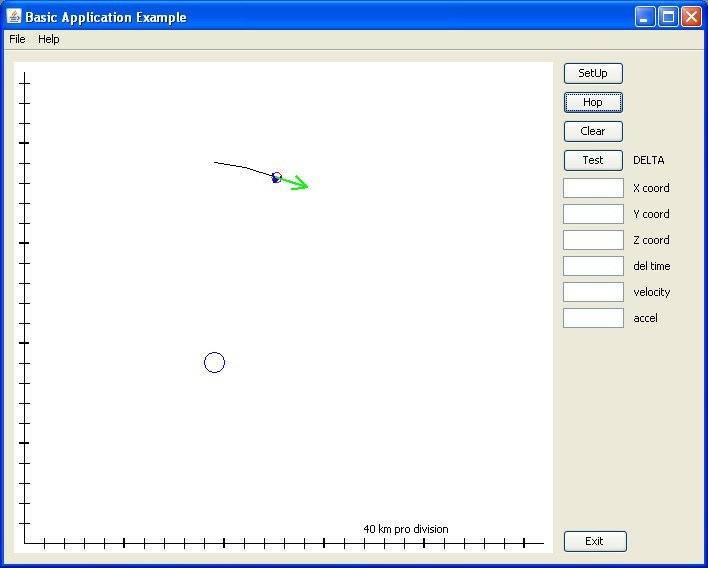Click the '40 km pro division' label
This screenshot has height=568, width=708.
405,529
